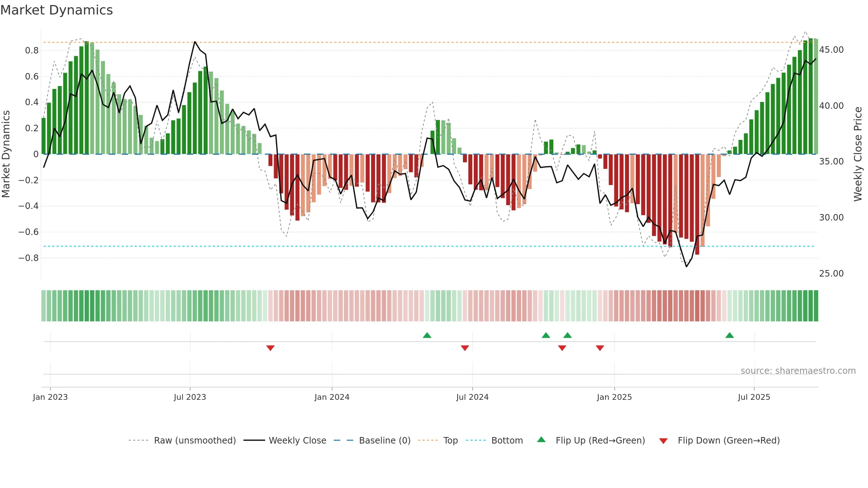This screenshot has width=868, height=488.
Task: Click the 35.00 price tick label
Action: point(831,161)
